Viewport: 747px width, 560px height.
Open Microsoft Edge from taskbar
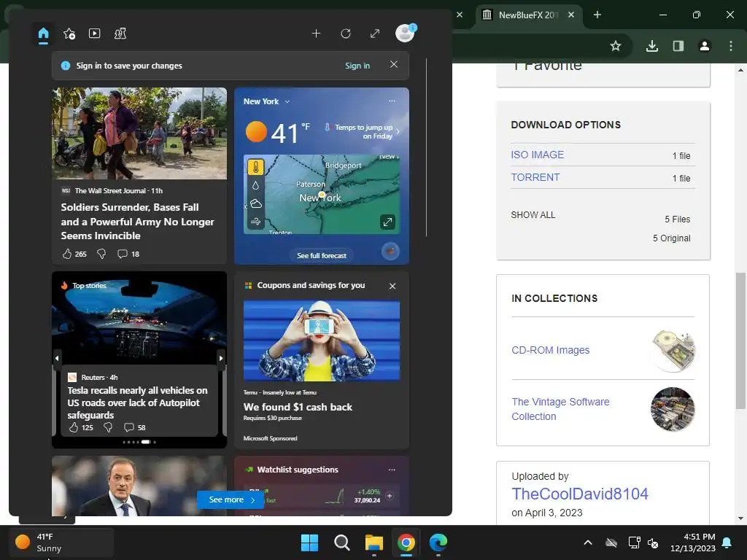438,542
